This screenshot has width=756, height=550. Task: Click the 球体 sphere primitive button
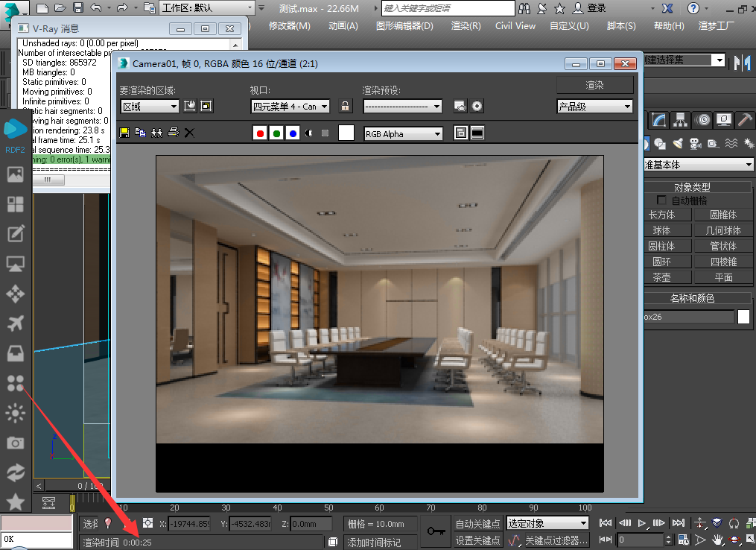(668, 230)
